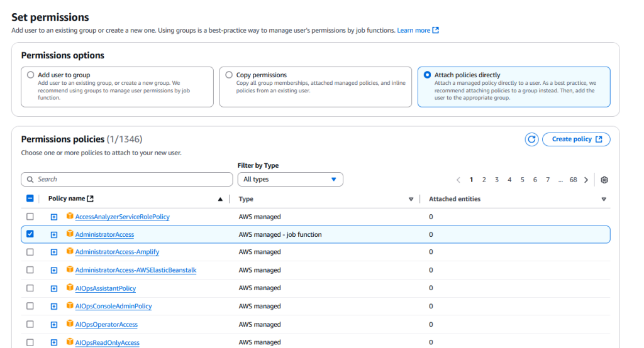The height and width of the screenshot is (348, 644).
Task: Jump to last page 68
Action: point(574,180)
